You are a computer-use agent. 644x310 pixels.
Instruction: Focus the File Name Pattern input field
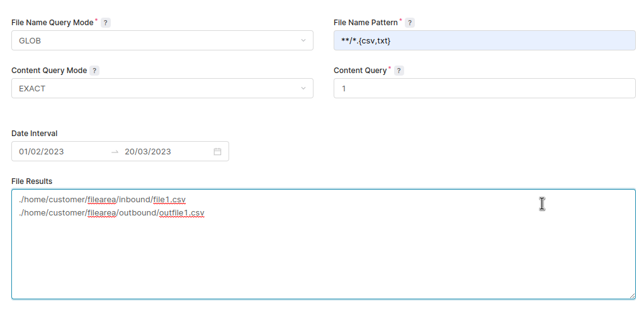[x=484, y=40]
